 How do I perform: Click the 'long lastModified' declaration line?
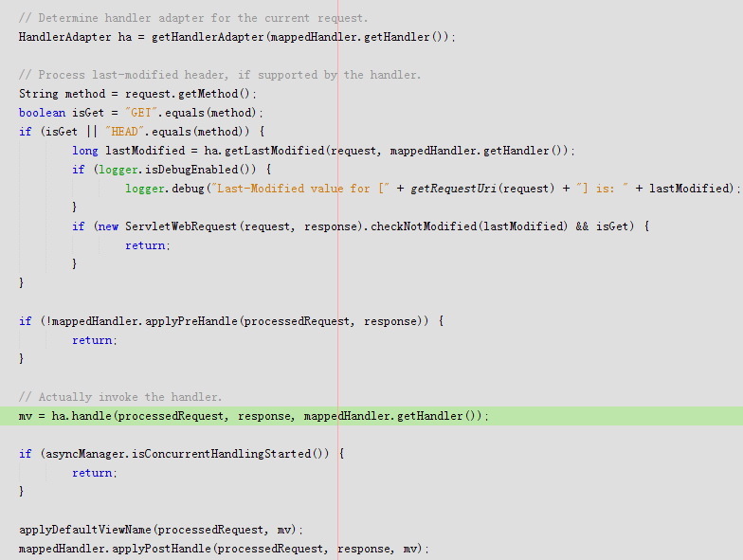tap(323, 151)
